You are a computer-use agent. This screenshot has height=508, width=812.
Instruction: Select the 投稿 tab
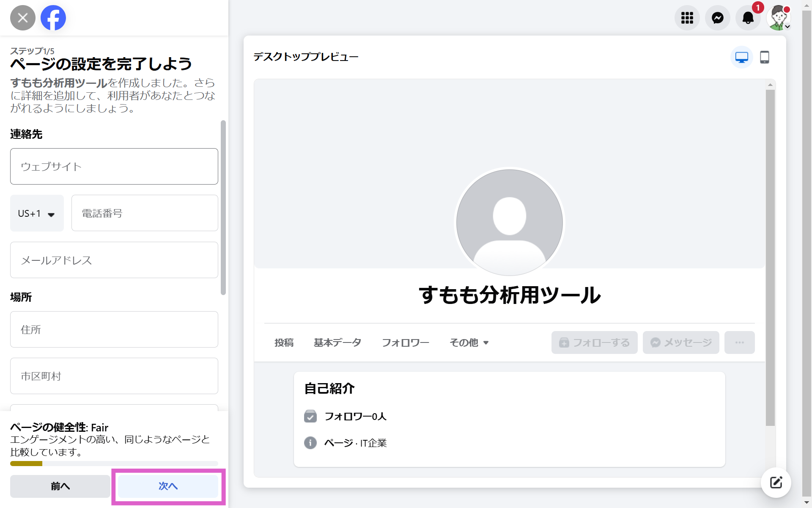pyautogui.click(x=284, y=342)
